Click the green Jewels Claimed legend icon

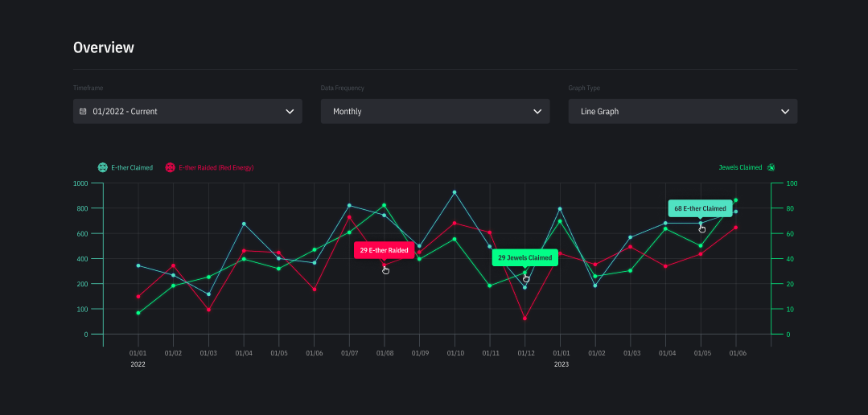[771, 168]
